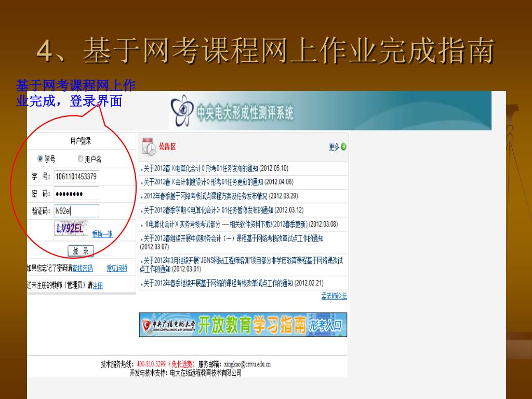This screenshot has width=532, height=399.
Task: Click the 学号 input field
Action: 77,177
